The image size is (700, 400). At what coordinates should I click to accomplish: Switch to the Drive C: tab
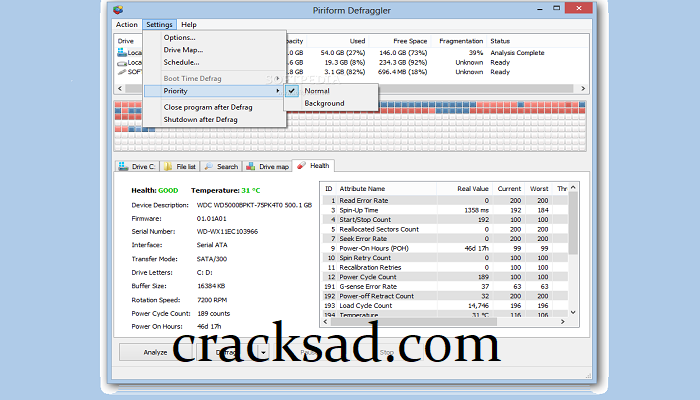[137, 167]
